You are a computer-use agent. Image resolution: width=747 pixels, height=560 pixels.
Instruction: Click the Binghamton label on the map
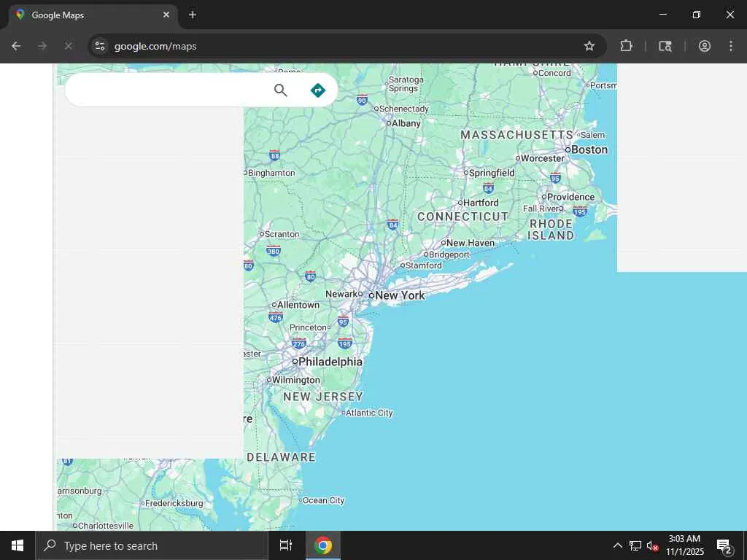[271, 173]
